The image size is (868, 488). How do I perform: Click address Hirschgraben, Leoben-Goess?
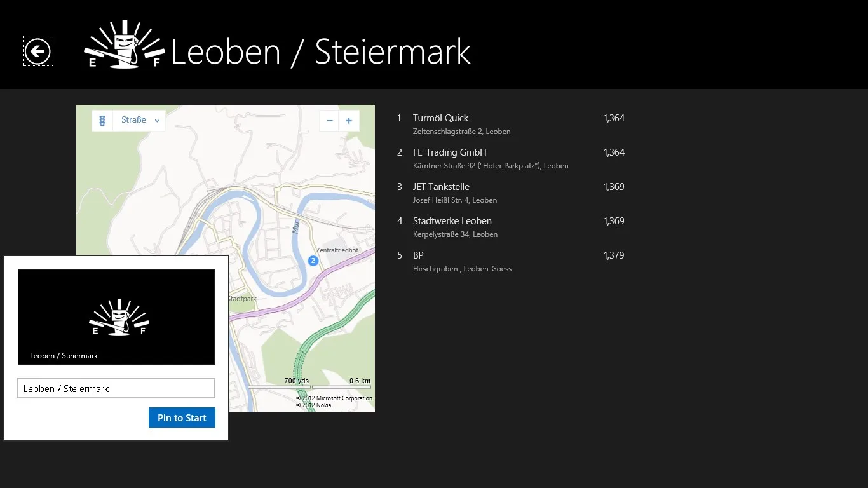pos(462,269)
